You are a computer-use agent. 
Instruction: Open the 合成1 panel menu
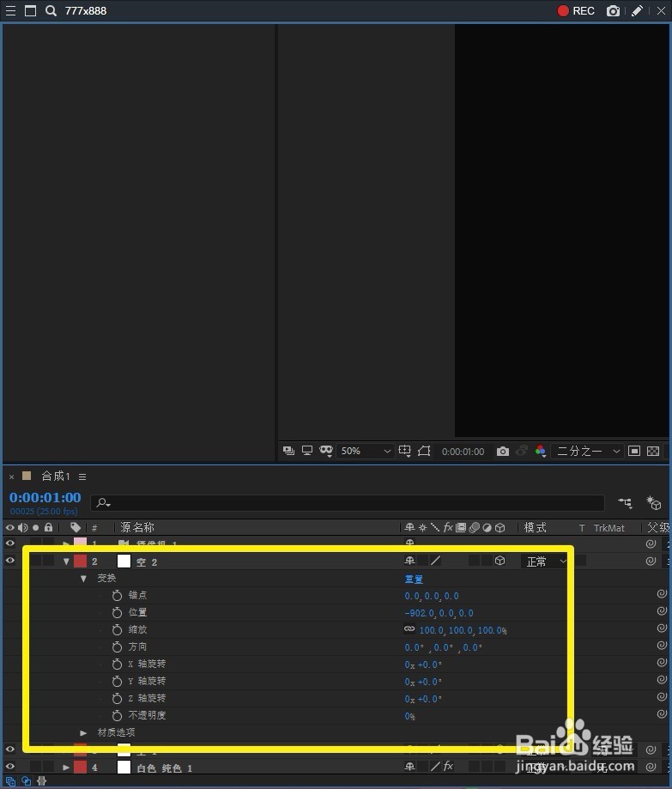(x=82, y=476)
